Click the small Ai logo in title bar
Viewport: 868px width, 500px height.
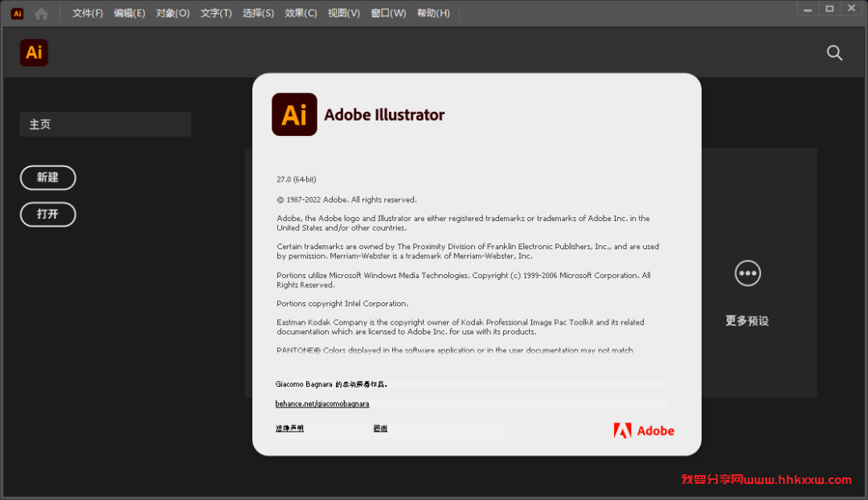click(17, 14)
